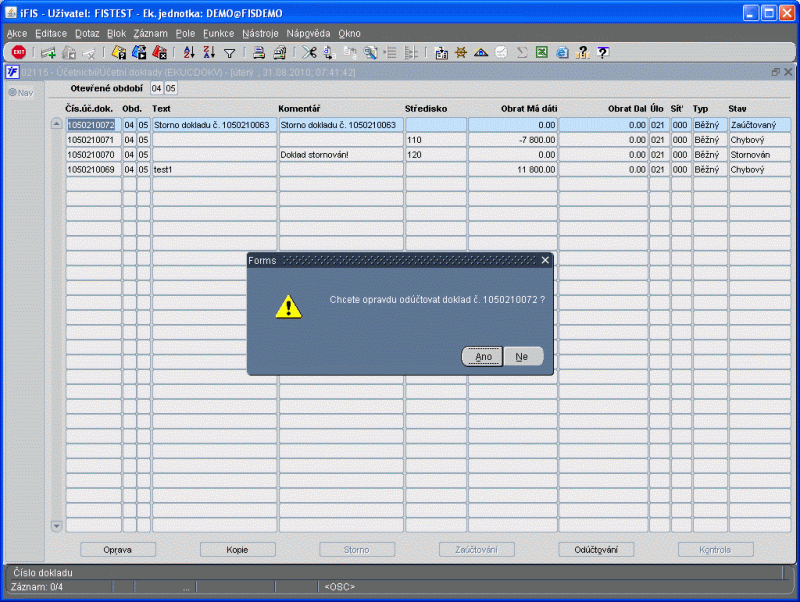This screenshot has height=602, width=800.
Task: Confirm the dialog with Ano button
Action: 483,357
